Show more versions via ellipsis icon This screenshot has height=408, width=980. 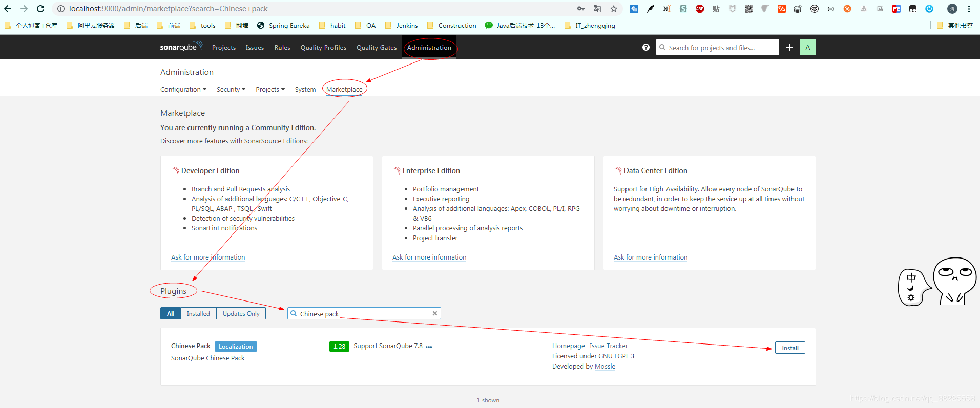coord(429,347)
